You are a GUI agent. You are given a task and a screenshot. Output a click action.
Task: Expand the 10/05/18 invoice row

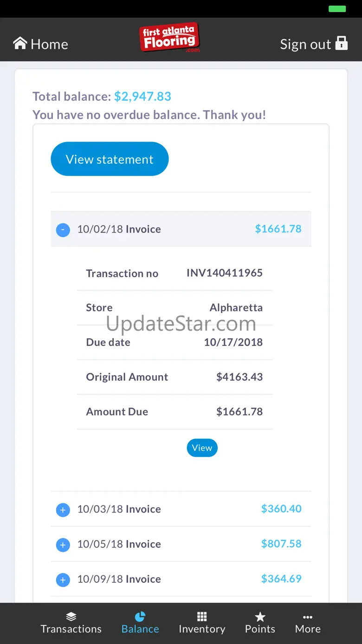point(63,545)
